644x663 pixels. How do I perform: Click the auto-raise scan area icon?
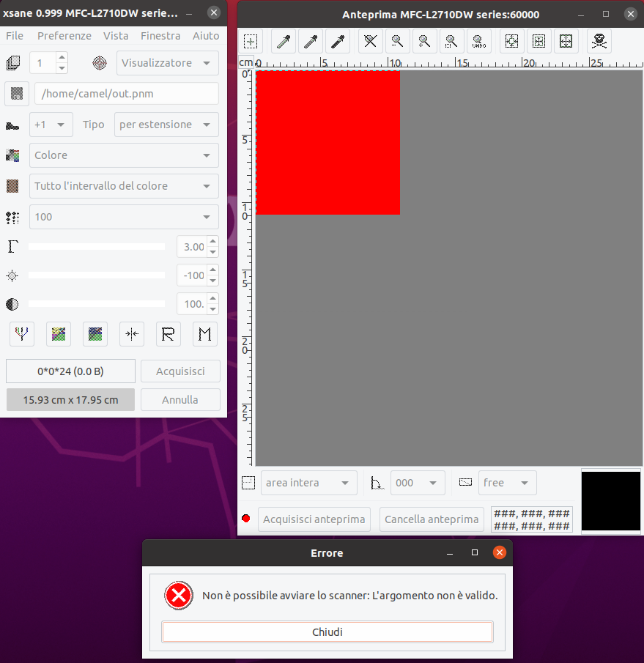click(538, 41)
